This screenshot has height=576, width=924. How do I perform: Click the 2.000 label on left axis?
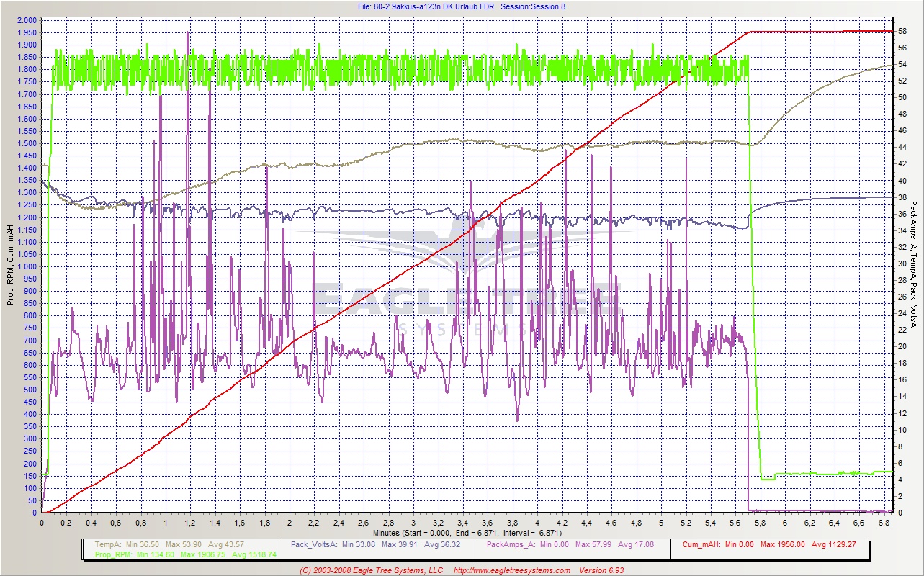pyautogui.click(x=26, y=20)
